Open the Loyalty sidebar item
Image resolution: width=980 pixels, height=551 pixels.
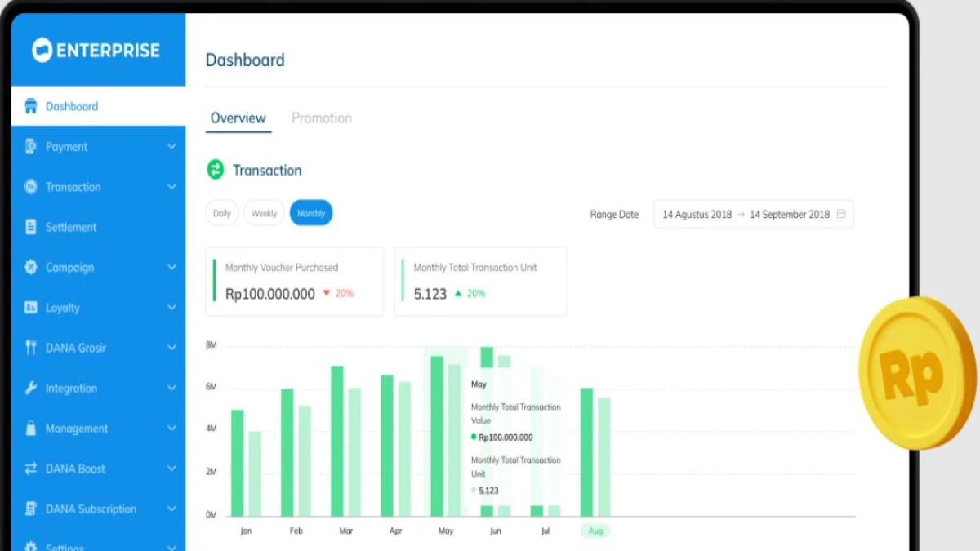pos(98,308)
